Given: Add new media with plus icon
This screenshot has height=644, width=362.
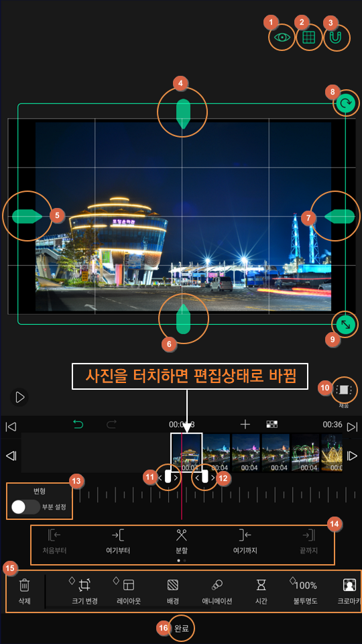Looking at the screenshot, I should 245,424.
